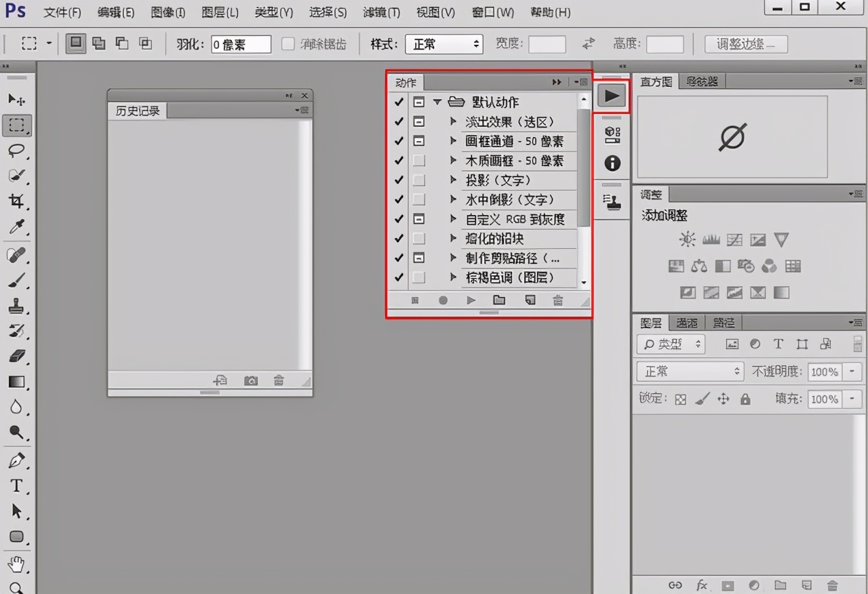Click the 调整边缘 button

point(746,44)
